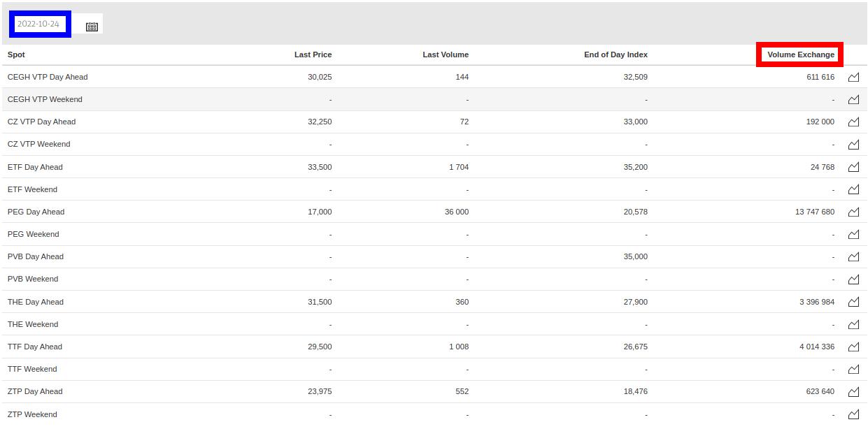
Task: Select the TTF Day Ahead spot name
Action: click(35, 347)
